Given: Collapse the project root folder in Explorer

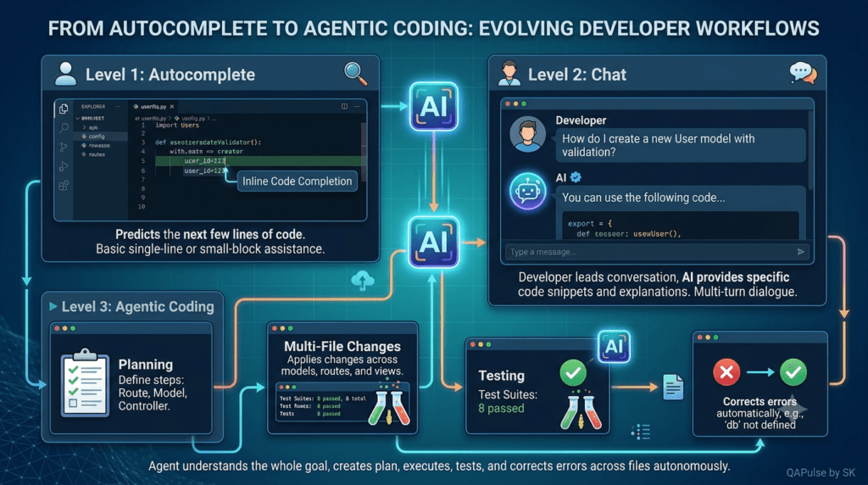Looking at the screenshot, I should [x=77, y=119].
